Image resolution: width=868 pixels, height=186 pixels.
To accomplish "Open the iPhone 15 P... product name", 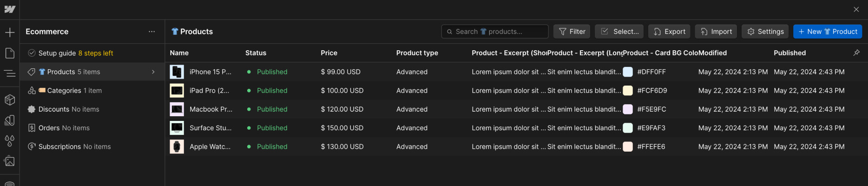I will [x=210, y=72].
